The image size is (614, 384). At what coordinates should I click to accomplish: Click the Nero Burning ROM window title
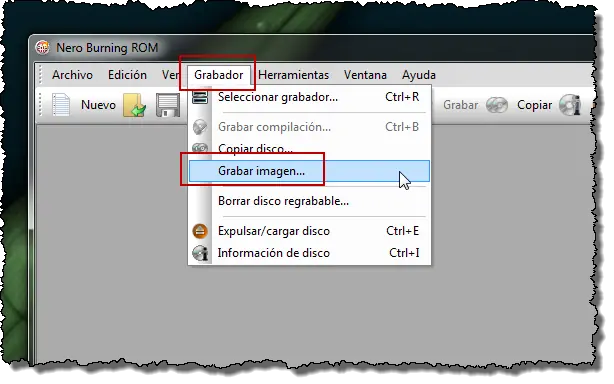tap(107, 48)
